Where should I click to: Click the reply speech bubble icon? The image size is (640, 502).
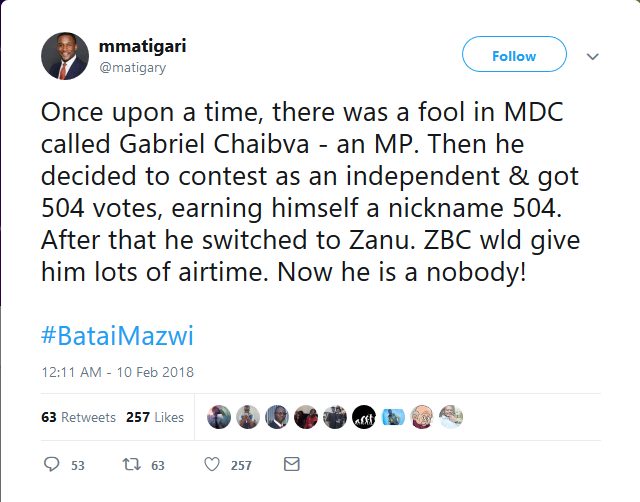coord(53,465)
